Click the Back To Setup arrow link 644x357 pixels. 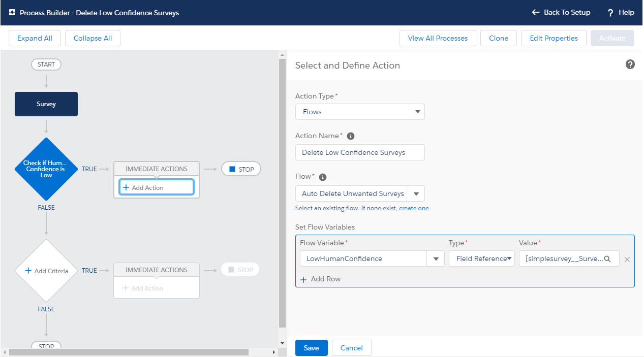(561, 13)
